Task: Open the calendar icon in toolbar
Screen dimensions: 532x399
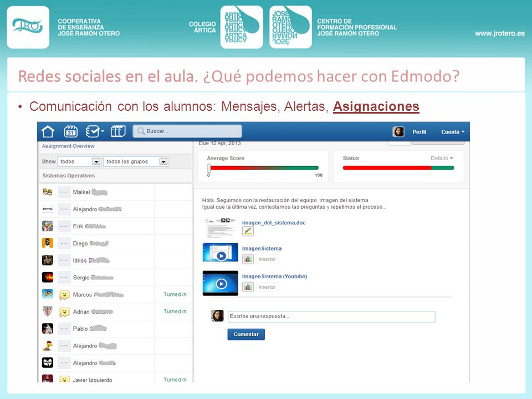Action: pos(70,131)
